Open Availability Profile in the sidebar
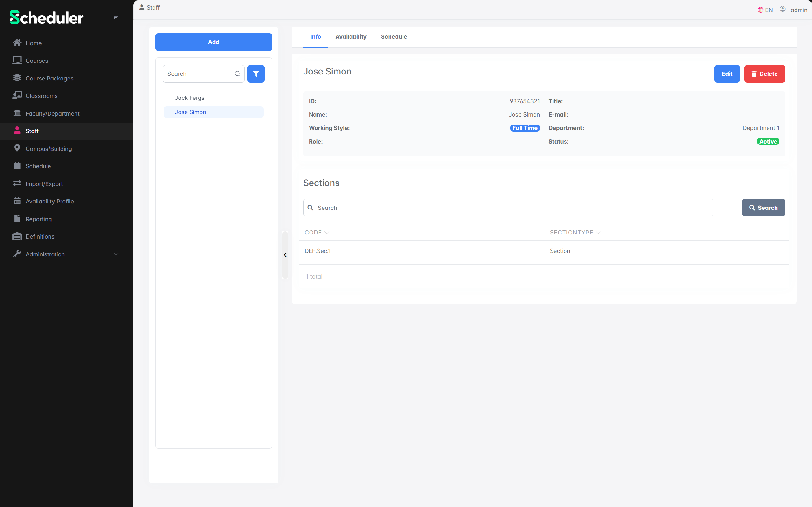The image size is (812, 507). (49, 201)
